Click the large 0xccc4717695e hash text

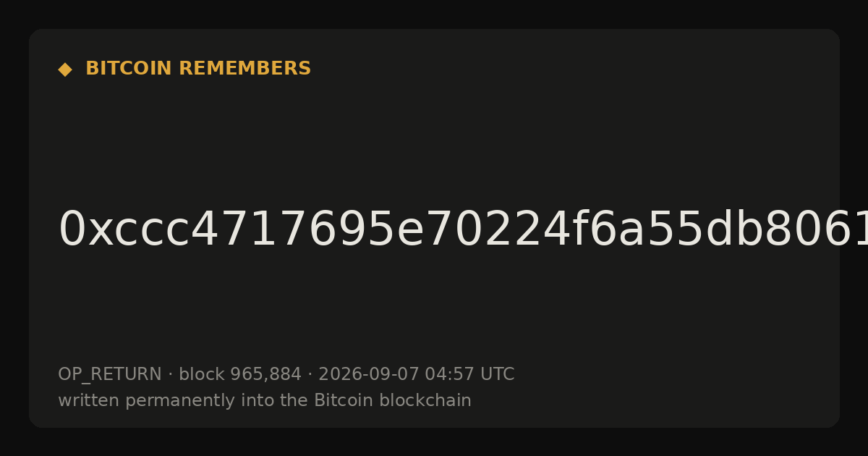click(x=463, y=230)
